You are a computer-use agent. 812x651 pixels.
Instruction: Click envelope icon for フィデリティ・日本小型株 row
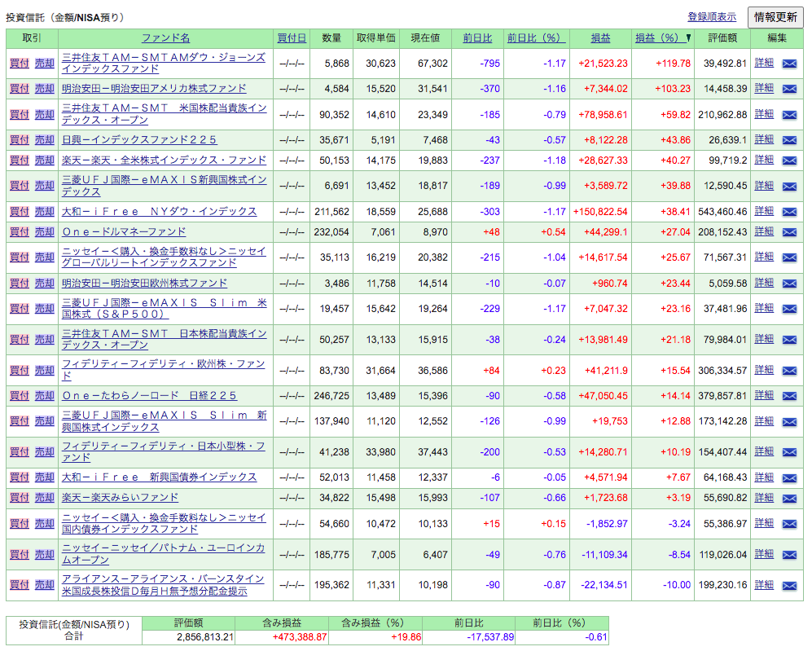pos(788,453)
